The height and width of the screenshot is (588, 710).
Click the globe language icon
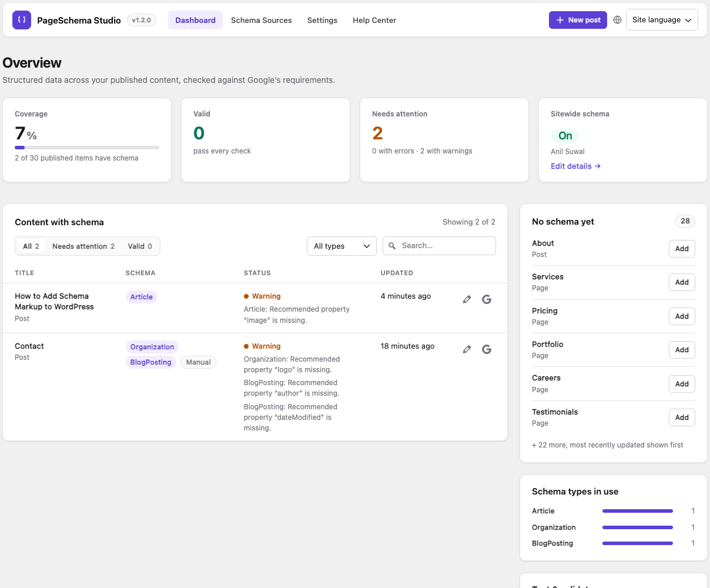point(617,20)
